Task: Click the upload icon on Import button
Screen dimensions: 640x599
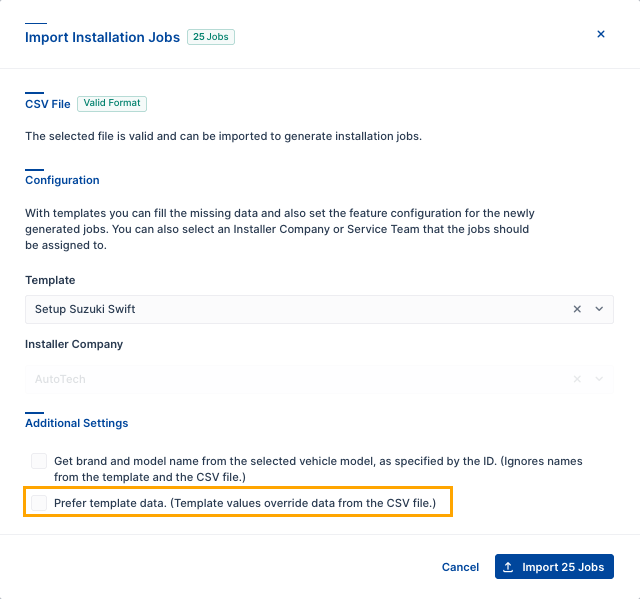Action: pos(509,567)
